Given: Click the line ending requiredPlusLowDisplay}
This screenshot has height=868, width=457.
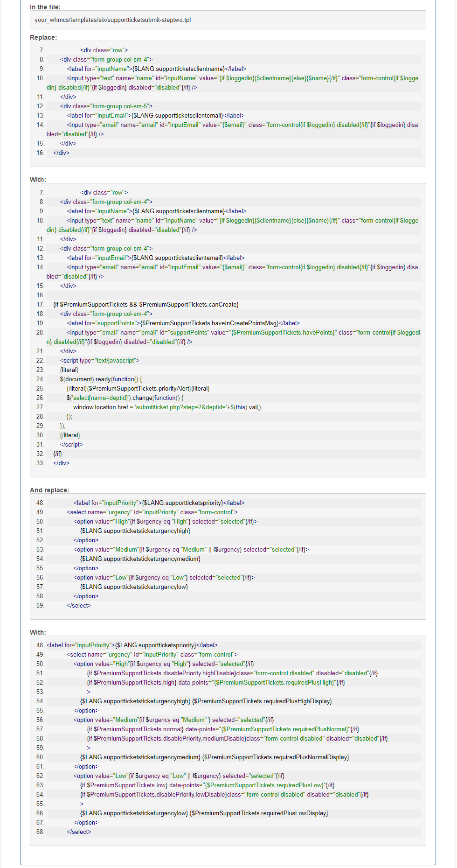Looking at the screenshot, I should (204, 813).
